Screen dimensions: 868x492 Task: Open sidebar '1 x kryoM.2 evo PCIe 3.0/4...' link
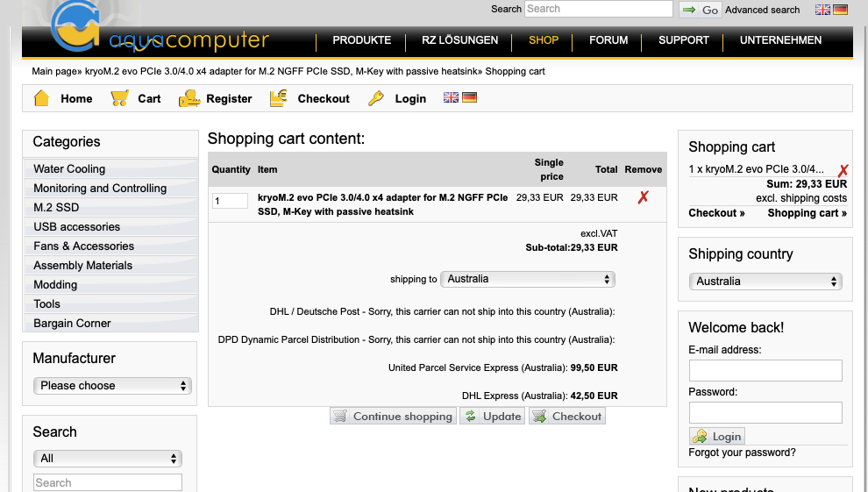click(756, 169)
